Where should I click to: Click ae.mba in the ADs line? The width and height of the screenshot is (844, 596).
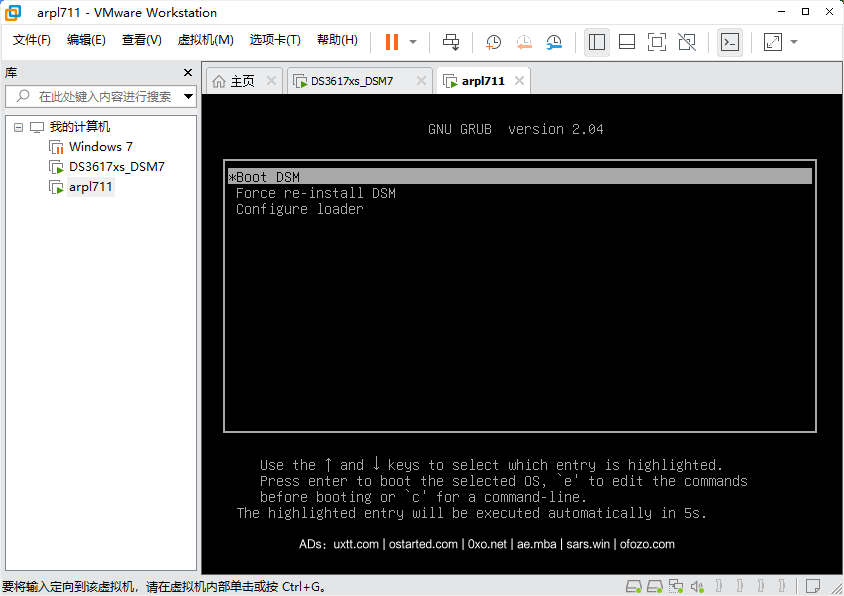(x=536, y=544)
